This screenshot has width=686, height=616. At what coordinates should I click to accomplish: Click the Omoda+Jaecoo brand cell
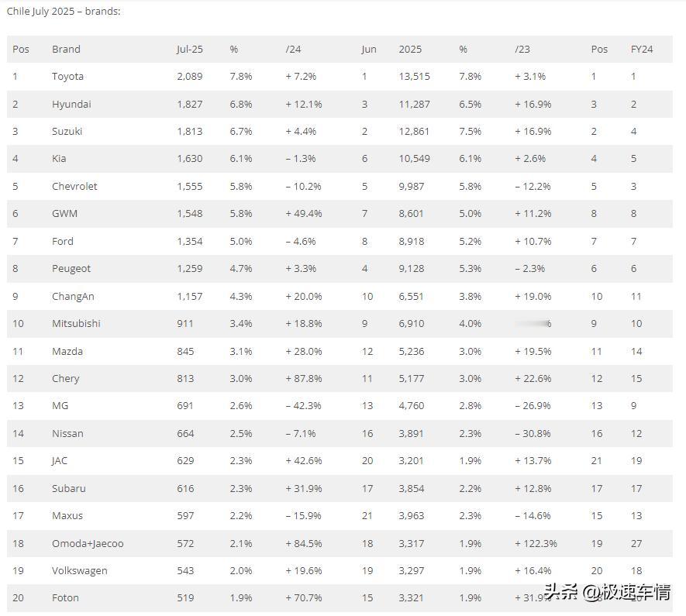(88, 544)
